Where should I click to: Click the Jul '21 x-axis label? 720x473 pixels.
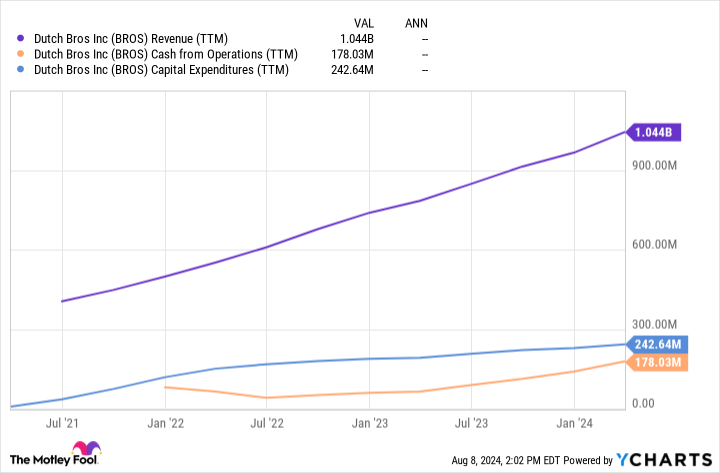[x=62, y=423]
